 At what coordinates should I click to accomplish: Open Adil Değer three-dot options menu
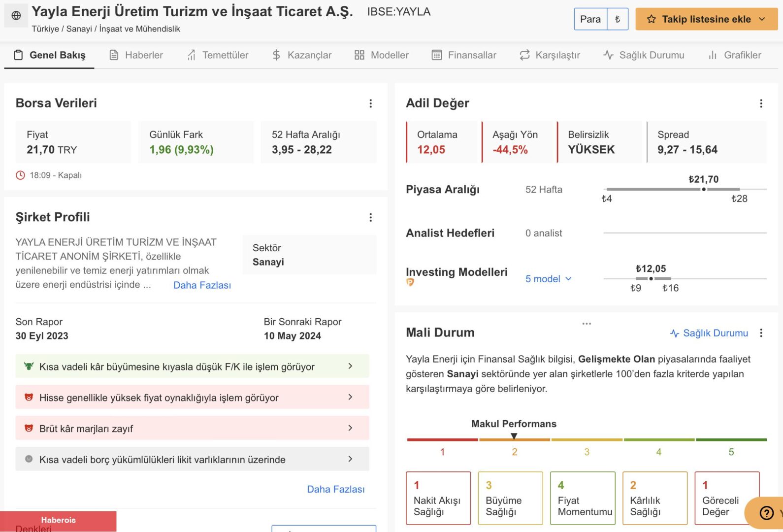point(761,103)
